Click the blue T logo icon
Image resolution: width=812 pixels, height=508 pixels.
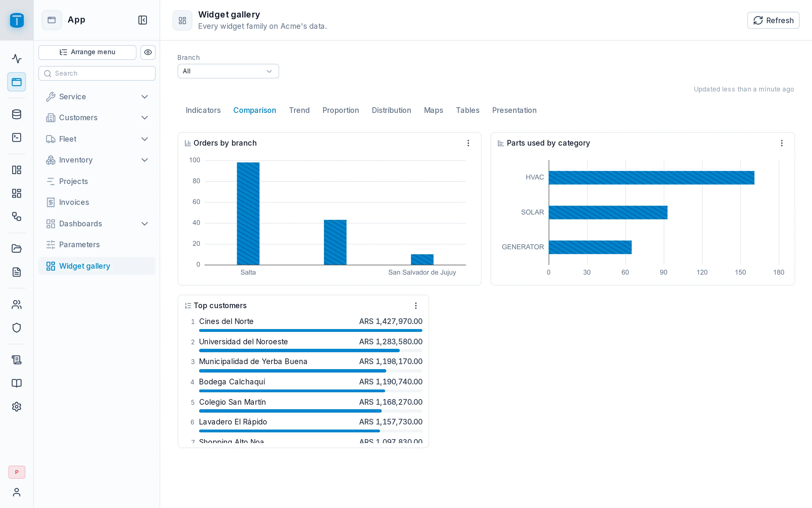point(17,20)
